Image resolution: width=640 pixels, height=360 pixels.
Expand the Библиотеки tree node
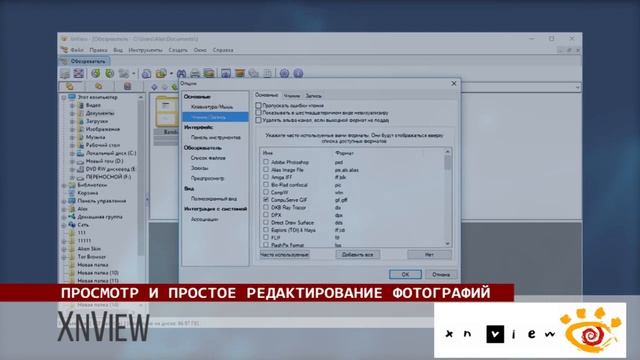64,185
